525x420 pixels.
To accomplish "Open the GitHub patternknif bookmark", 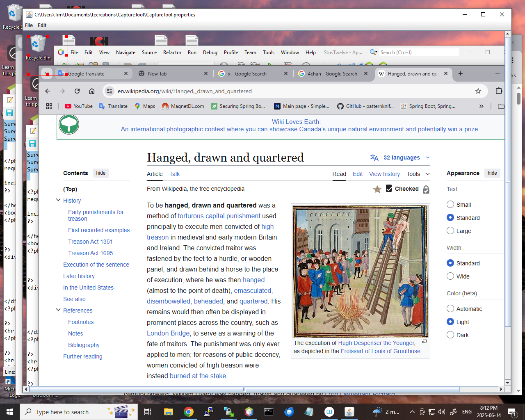I will 365,106.
